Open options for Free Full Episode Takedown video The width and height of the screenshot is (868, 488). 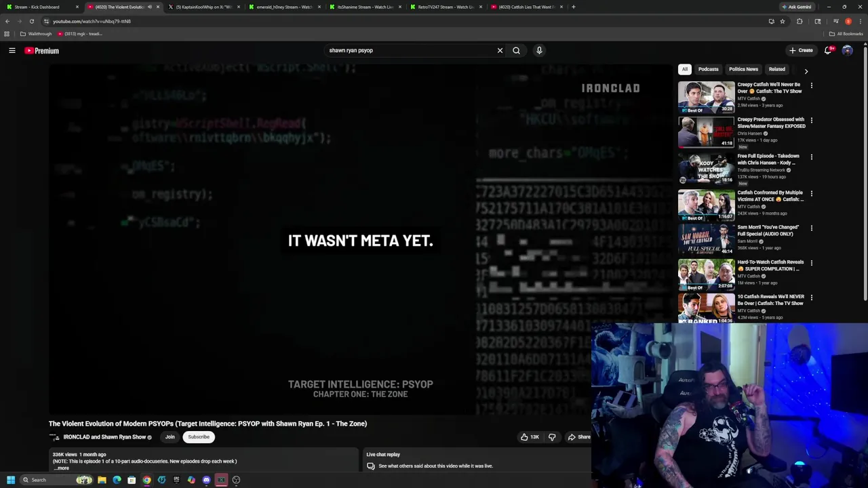[x=811, y=157]
